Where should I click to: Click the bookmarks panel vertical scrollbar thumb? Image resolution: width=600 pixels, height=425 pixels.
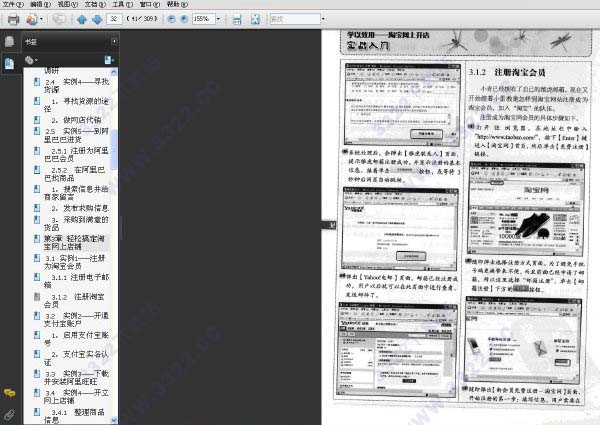click(114, 149)
